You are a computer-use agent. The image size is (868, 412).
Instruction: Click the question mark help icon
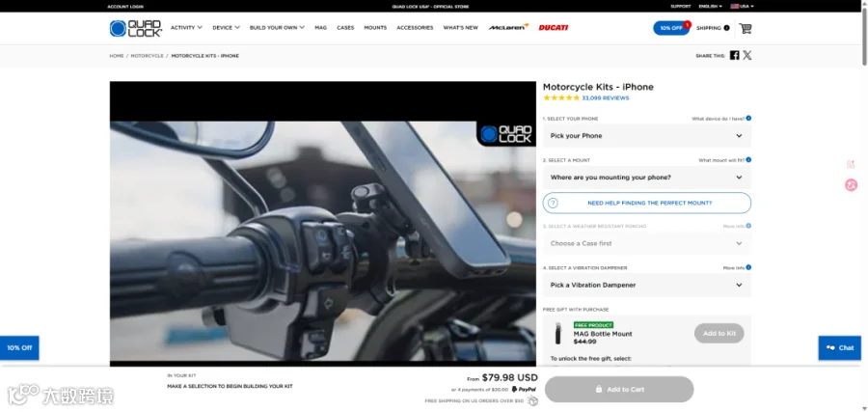pos(553,204)
